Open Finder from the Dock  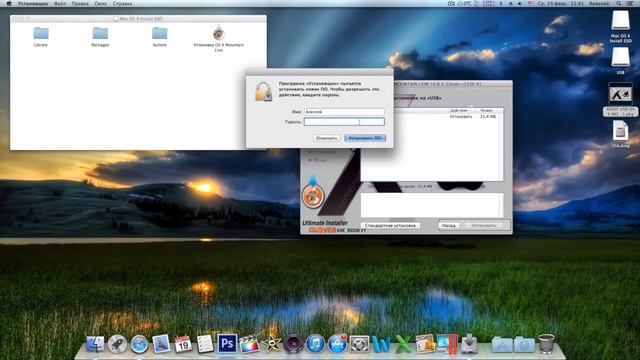click(95, 344)
